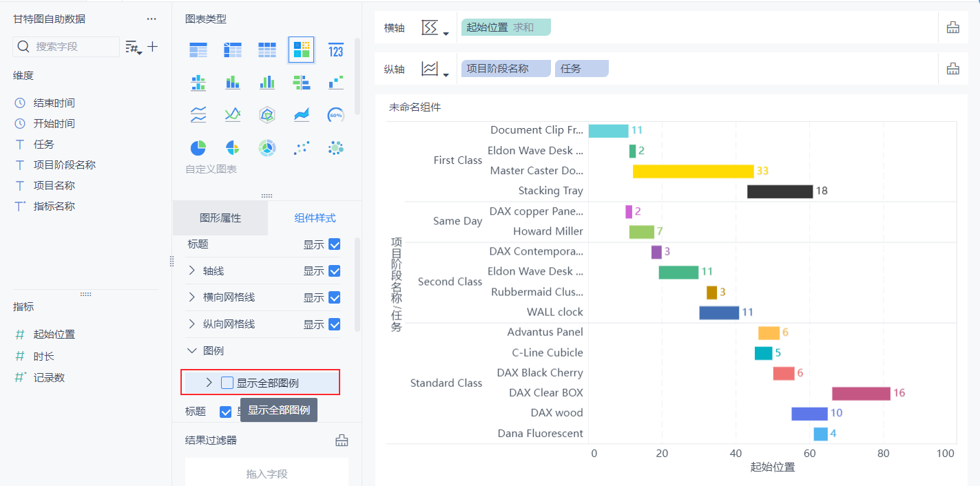Click the black Stacking Tray bar
The image size is (980, 486).
780,191
